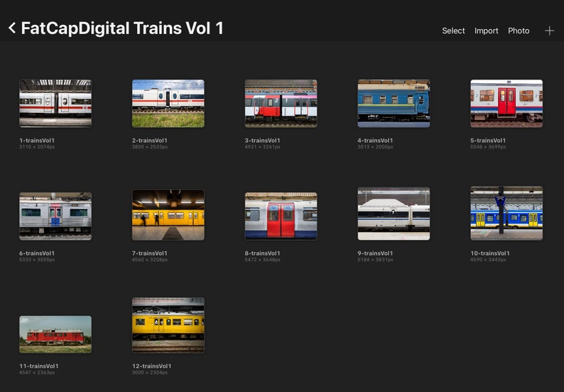Open the 10-trainsVol1 thumbnail
The image size is (564, 392).
[x=506, y=213]
